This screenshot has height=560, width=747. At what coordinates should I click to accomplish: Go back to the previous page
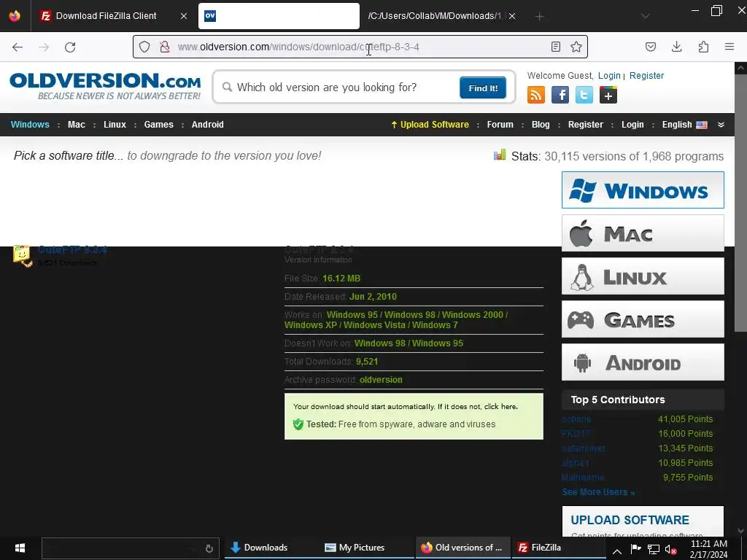[18, 47]
